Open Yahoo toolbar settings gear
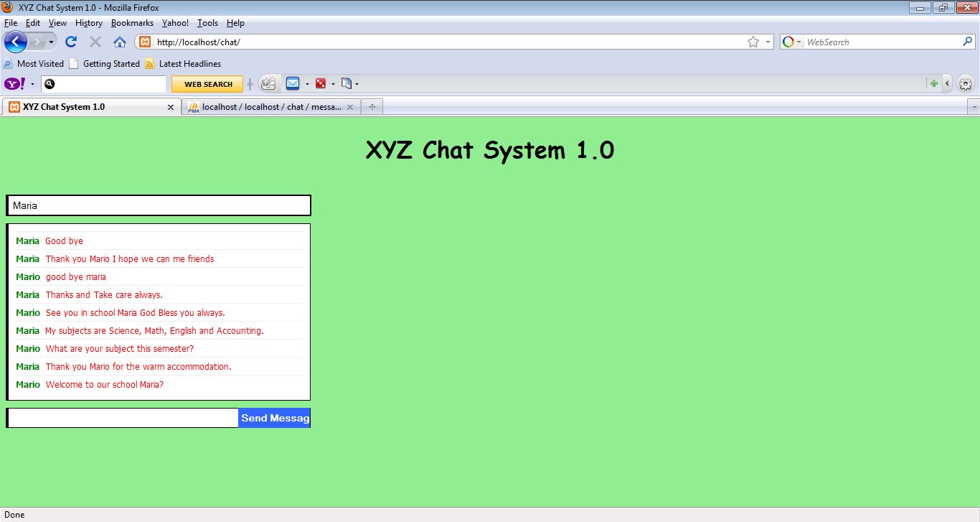 coord(965,83)
